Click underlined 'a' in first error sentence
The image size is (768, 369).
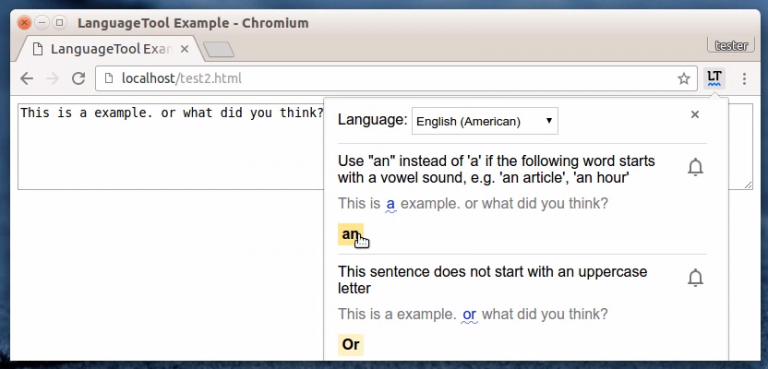coord(390,204)
